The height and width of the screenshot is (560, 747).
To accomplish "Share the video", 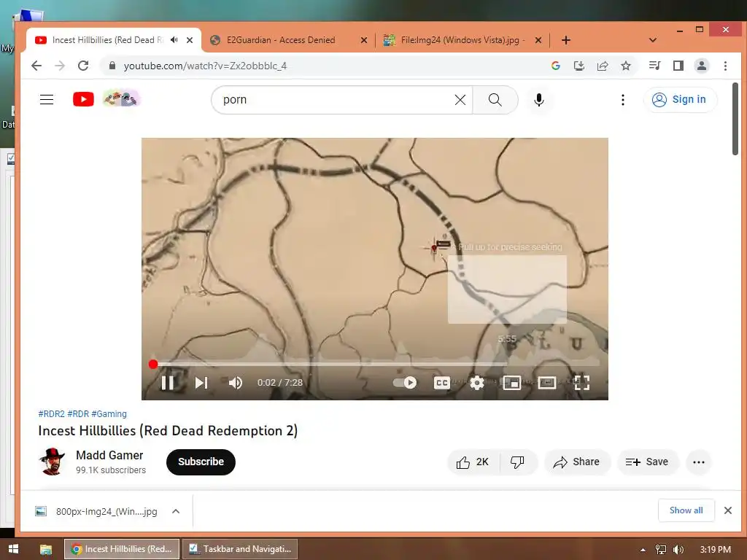I will 577,462.
